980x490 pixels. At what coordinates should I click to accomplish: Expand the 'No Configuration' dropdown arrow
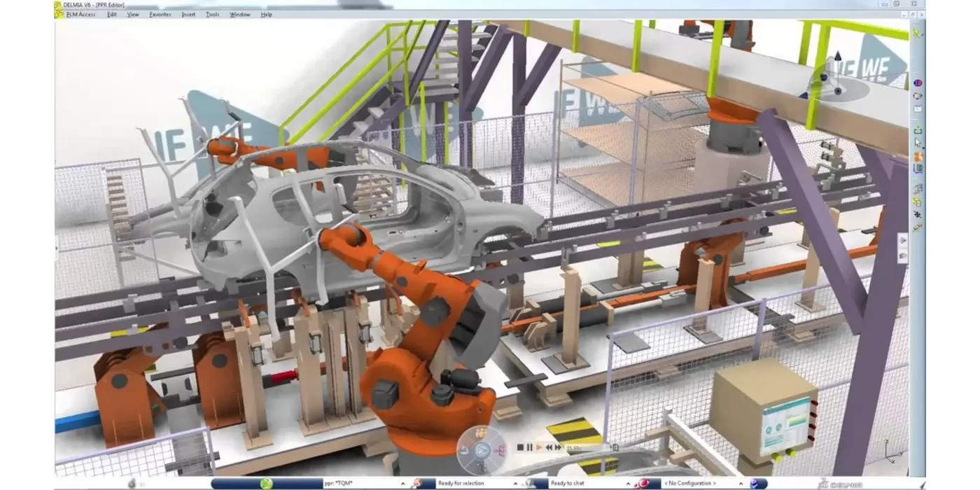(x=739, y=484)
